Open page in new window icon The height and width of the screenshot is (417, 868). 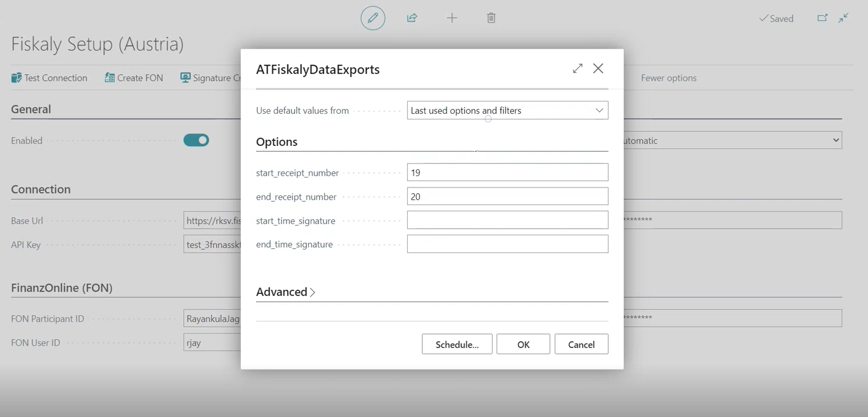point(822,18)
